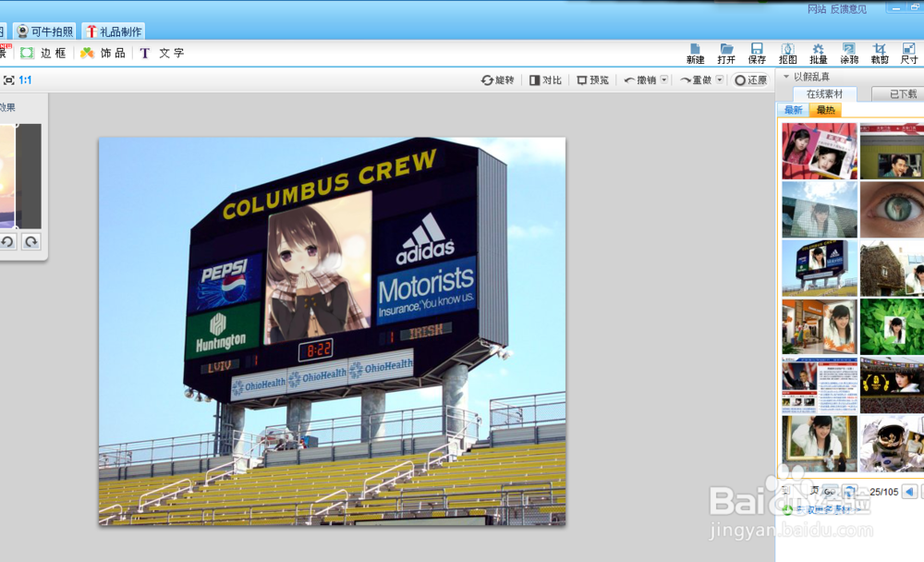The height and width of the screenshot is (562, 924).
Task: Open 预览 preview mode
Action: click(593, 80)
